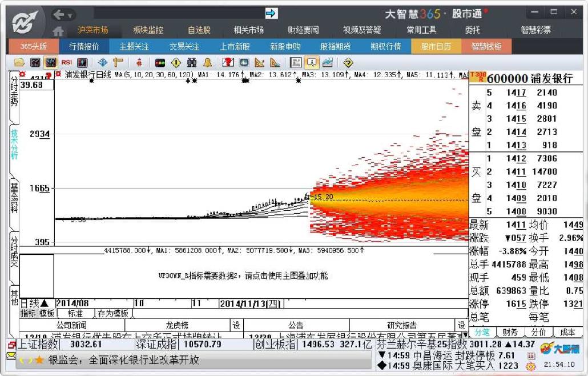Screen dimensions: 588x376
Task: Click the blue area chart toolbar icon
Action: click(x=327, y=62)
